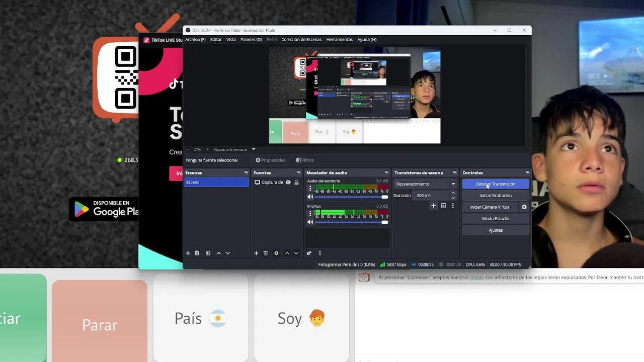Select Captura de source row
Viewport: 644px width, 362px height.
[276, 183]
